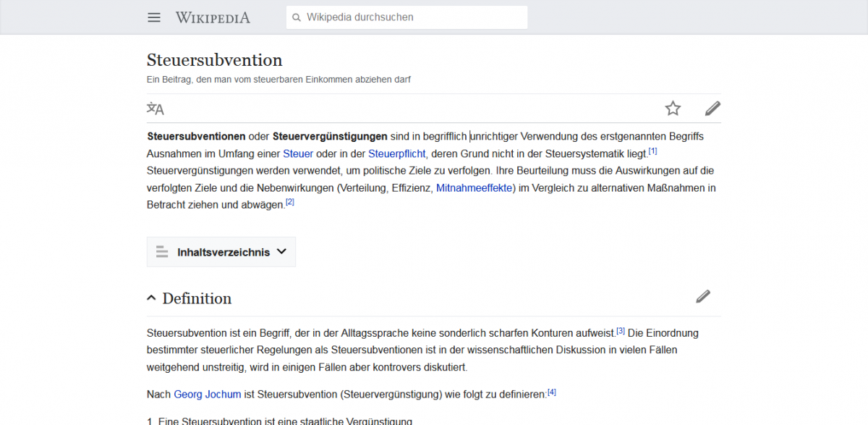
Task: Jump to footnote reference 3
Action: pos(621,331)
